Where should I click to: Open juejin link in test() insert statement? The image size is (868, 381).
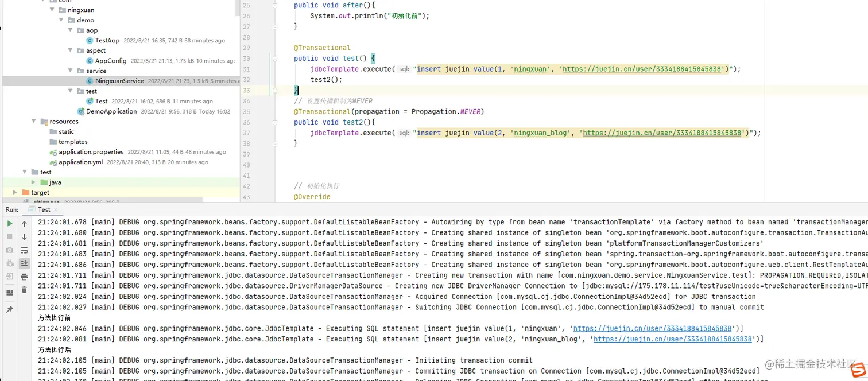642,69
